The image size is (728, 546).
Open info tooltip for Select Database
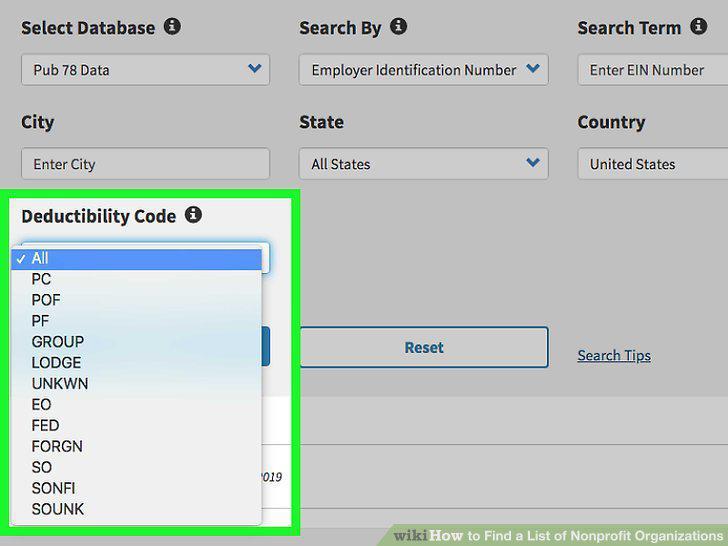click(172, 26)
